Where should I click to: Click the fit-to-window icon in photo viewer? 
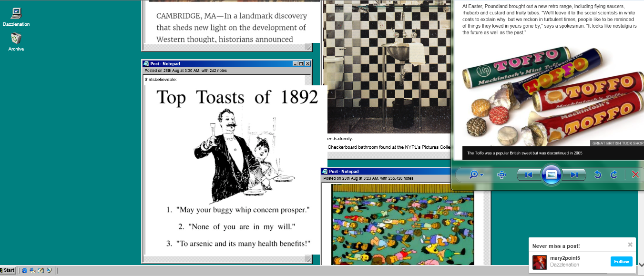point(501,175)
